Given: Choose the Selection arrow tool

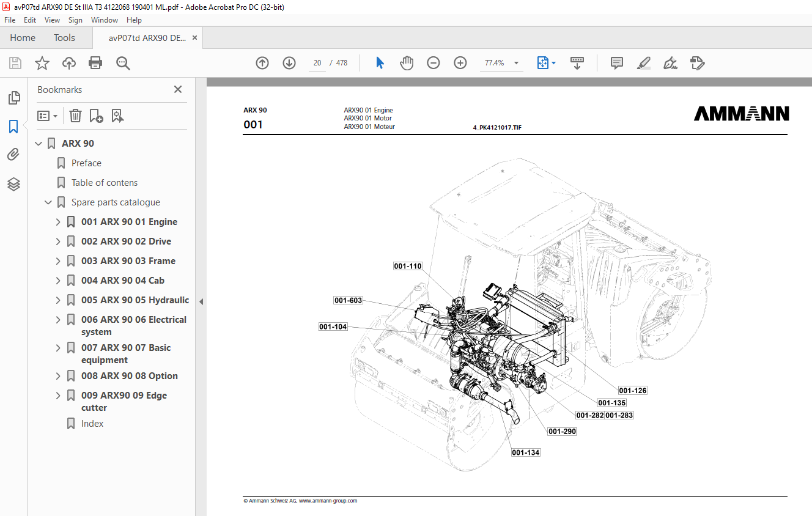Looking at the screenshot, I should click(x=380, y=63).
